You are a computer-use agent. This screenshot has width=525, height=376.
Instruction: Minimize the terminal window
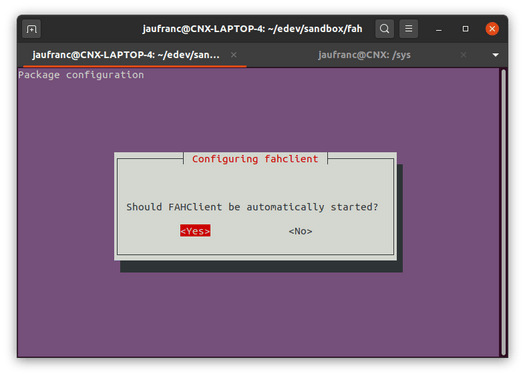click(x=439, y=29)
